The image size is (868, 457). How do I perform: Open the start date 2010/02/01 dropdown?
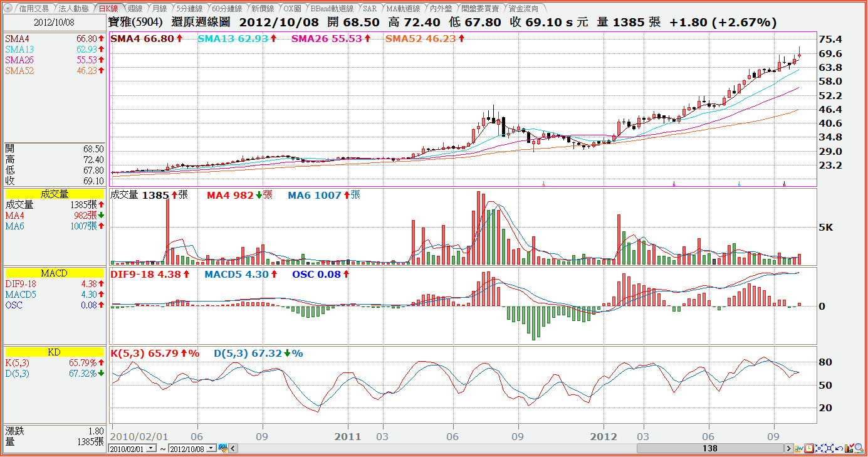click(x=152, y=449)
